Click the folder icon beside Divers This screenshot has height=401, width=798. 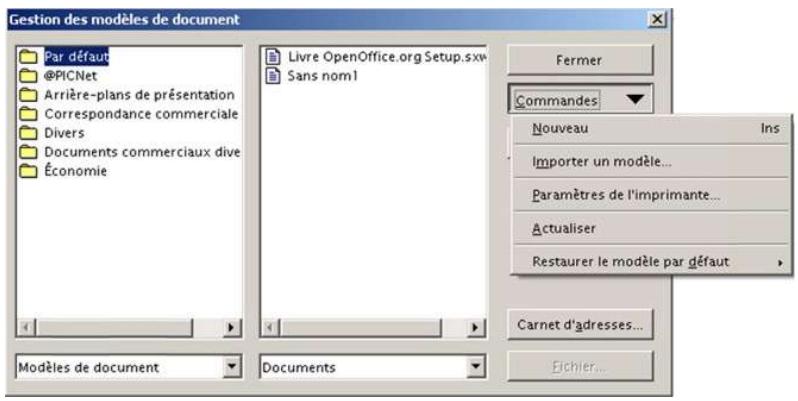(28, 133)
